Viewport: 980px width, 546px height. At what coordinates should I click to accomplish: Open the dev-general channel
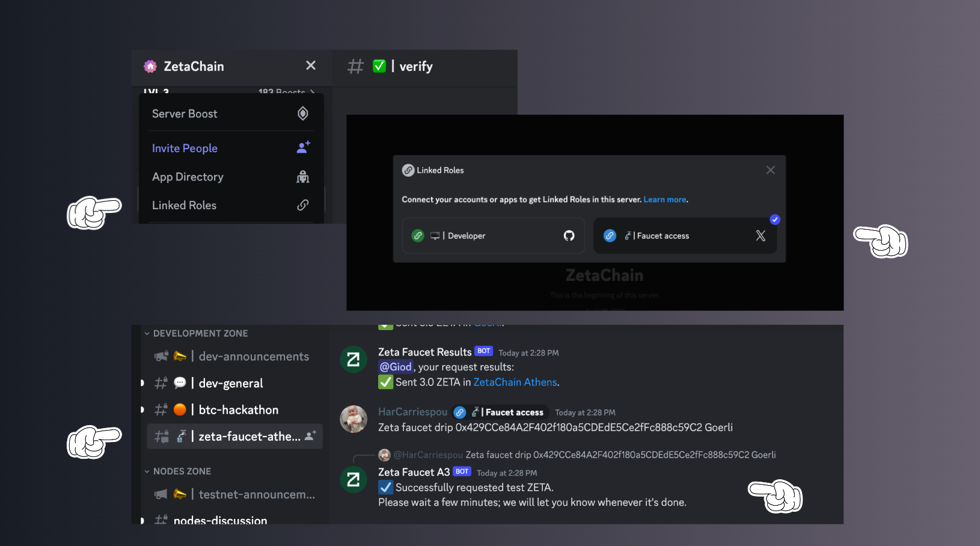pos(231,383)
